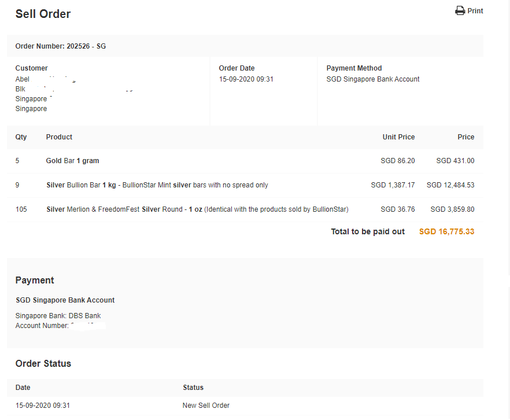Select the Sell Order heading
510x420 pixels.
click(43, 14)
